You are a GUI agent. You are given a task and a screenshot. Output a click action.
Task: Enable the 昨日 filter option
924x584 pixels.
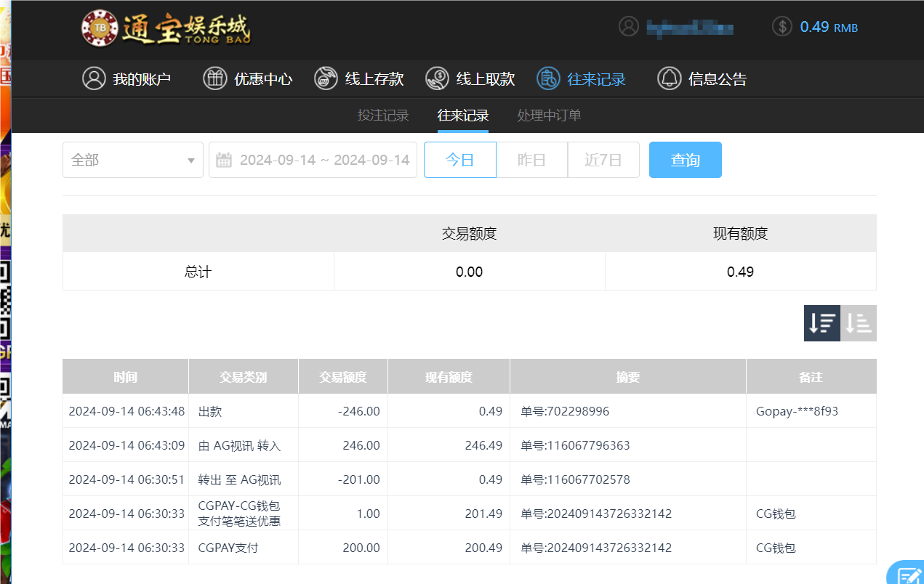coord(531,160)
